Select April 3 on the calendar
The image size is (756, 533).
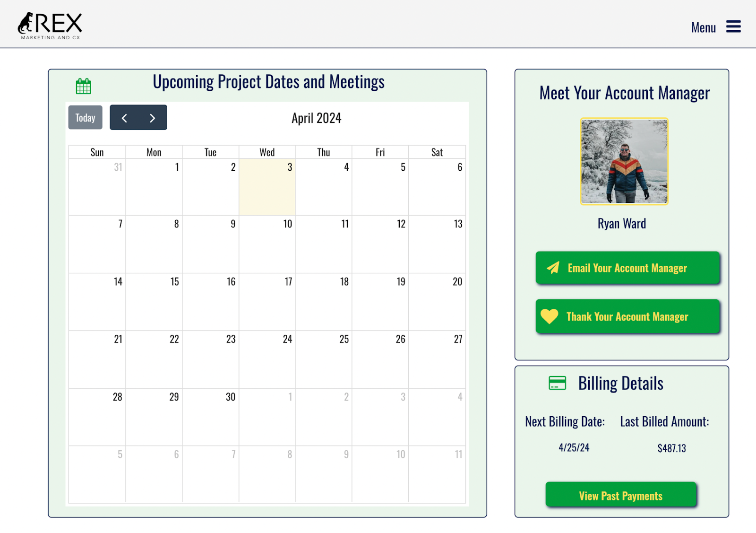coord(267,187)
